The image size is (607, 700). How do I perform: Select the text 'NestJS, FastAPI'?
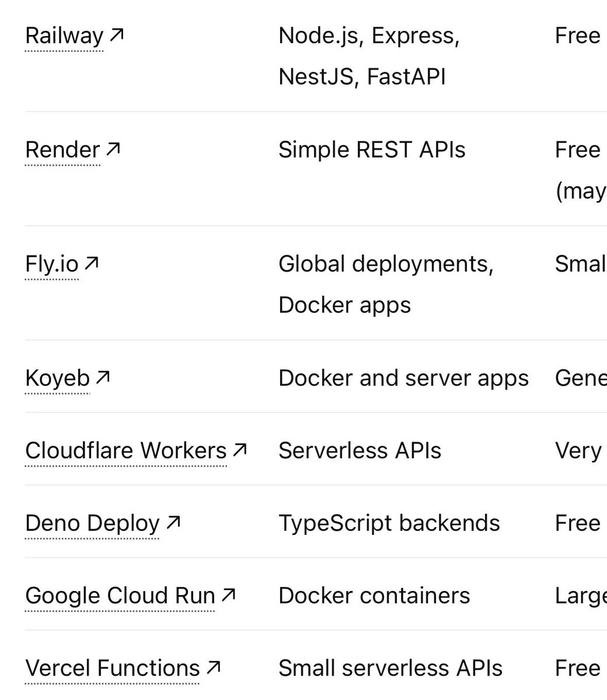[362, 77]
